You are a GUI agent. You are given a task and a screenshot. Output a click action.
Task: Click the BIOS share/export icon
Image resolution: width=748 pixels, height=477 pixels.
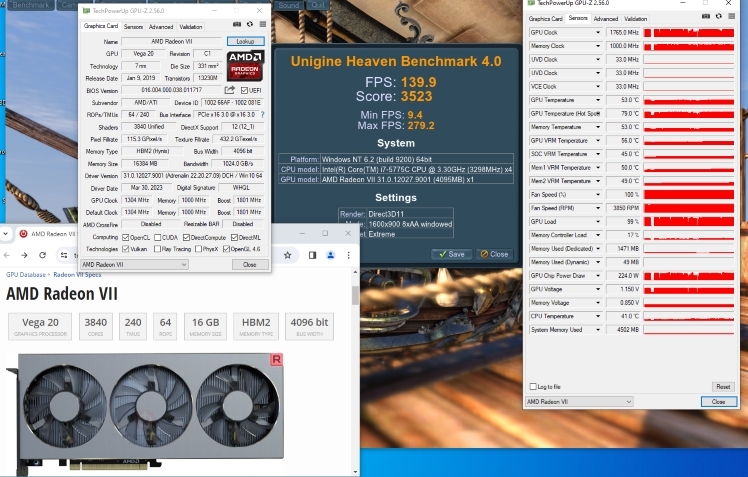(230, 90)
